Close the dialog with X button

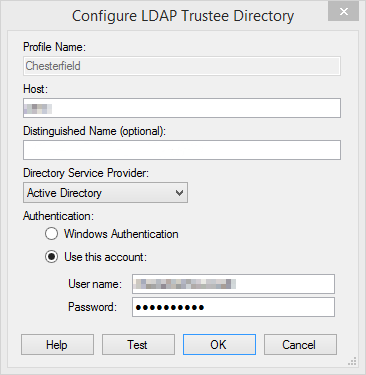344,12
